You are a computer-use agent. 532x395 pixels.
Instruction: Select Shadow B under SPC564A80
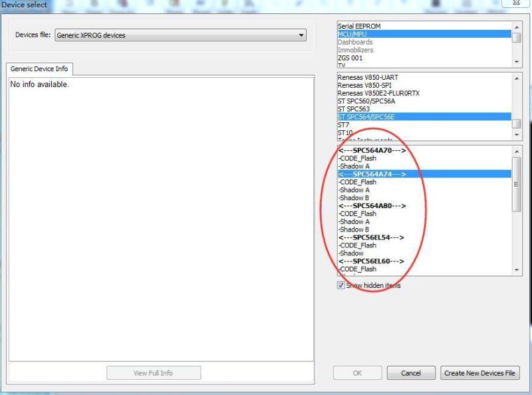tap(424, 229)
